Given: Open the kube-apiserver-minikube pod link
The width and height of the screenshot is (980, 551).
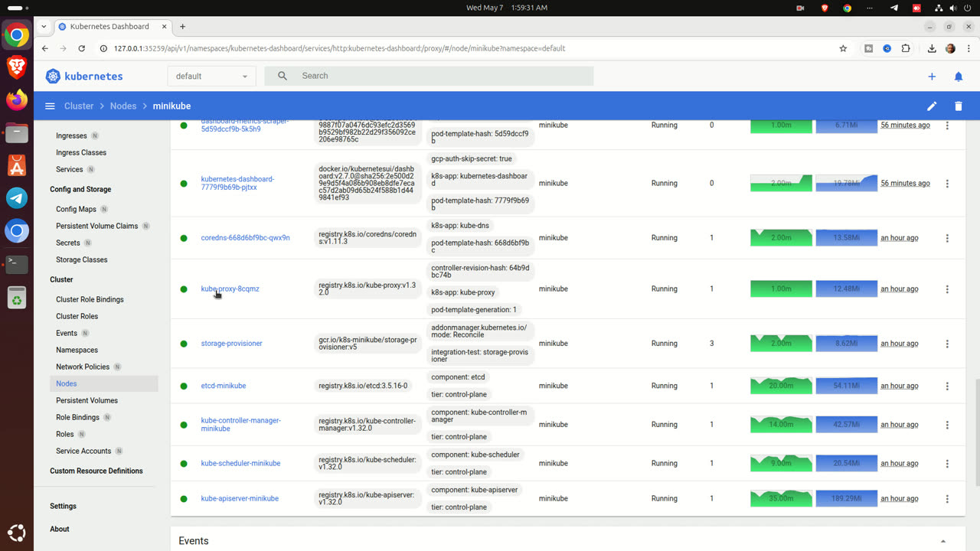Looking at the screenshot, I should 240,499.
